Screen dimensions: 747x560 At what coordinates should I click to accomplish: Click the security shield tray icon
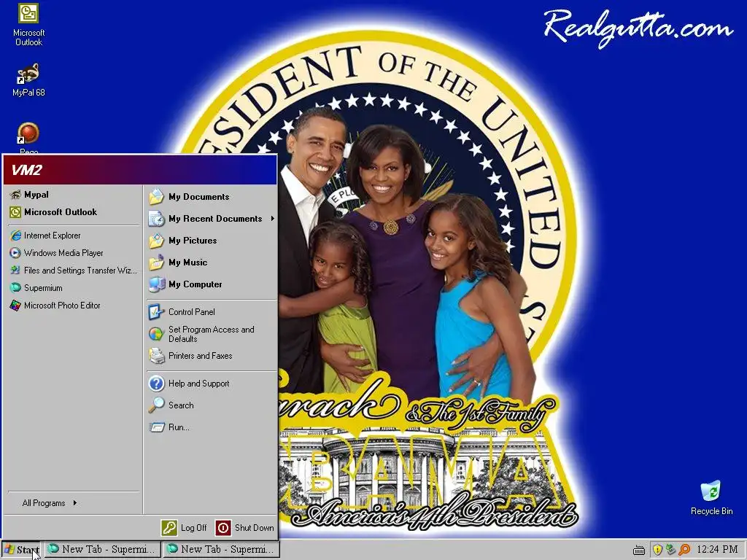tap(657, 550)
